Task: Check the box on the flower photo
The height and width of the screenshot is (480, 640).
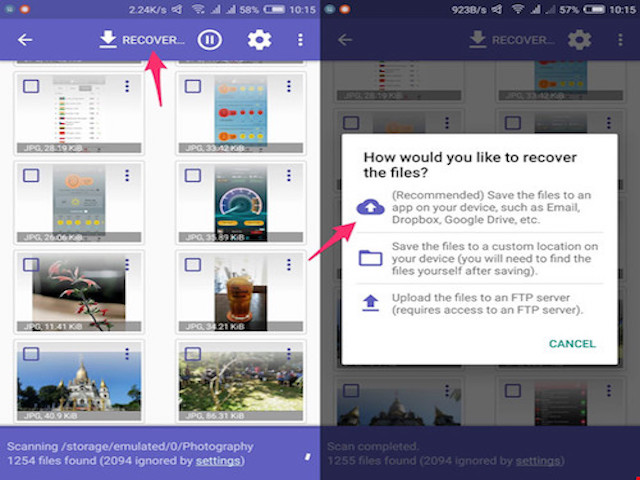Action: click(x=31, y=263)
